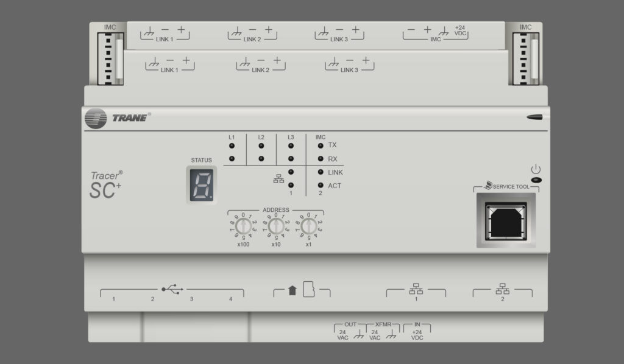
Task: Click Ethernet 2 LINK LED
Action: tap(321, 172)
